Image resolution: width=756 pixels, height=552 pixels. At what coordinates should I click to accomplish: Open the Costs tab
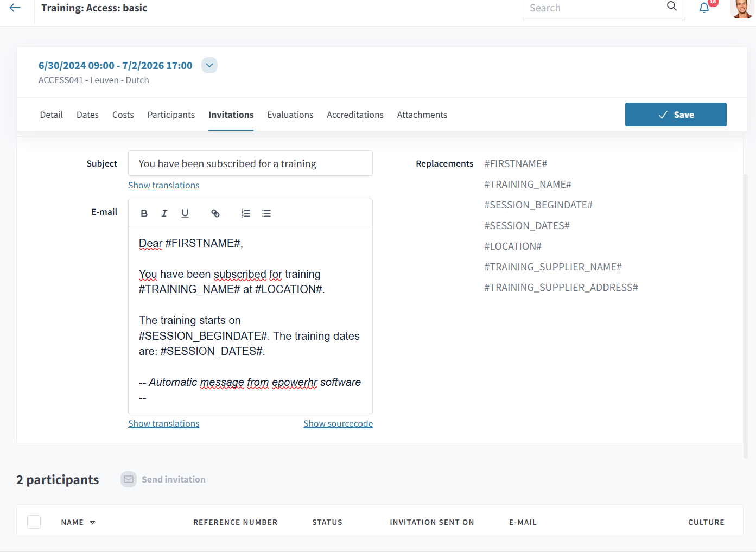123,115
